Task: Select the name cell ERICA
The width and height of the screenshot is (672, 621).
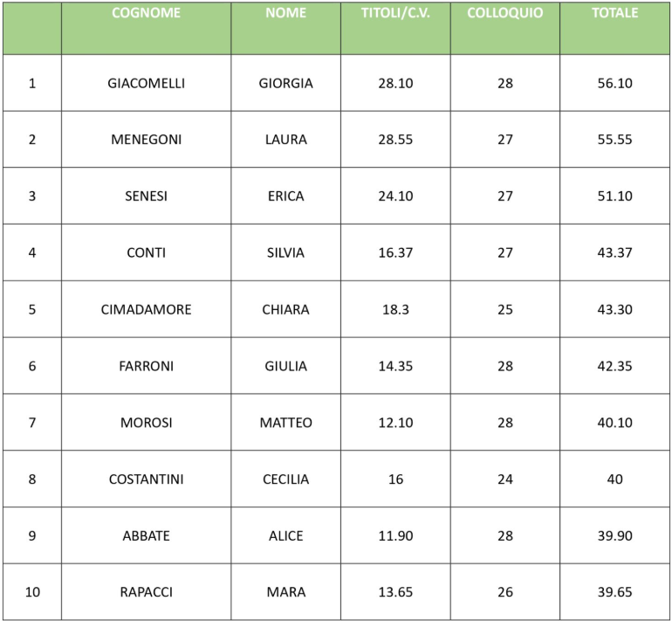Action: [286, 196]
